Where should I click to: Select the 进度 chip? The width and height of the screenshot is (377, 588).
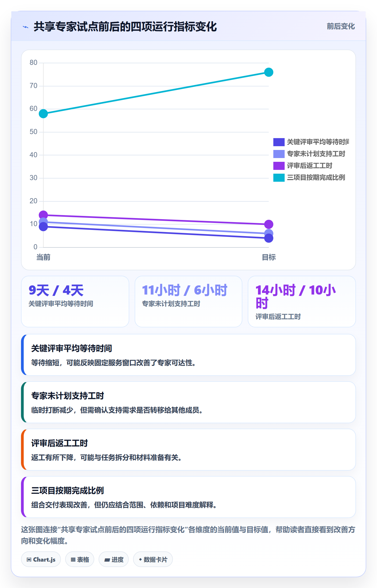tap(114, 559)
